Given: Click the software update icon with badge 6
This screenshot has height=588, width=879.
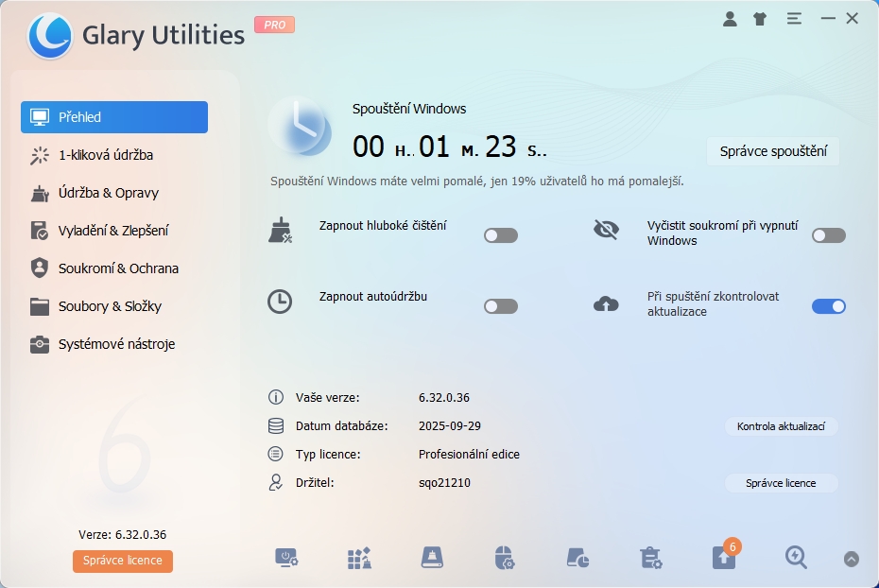Looking at the screenshot, I should 723,558.
